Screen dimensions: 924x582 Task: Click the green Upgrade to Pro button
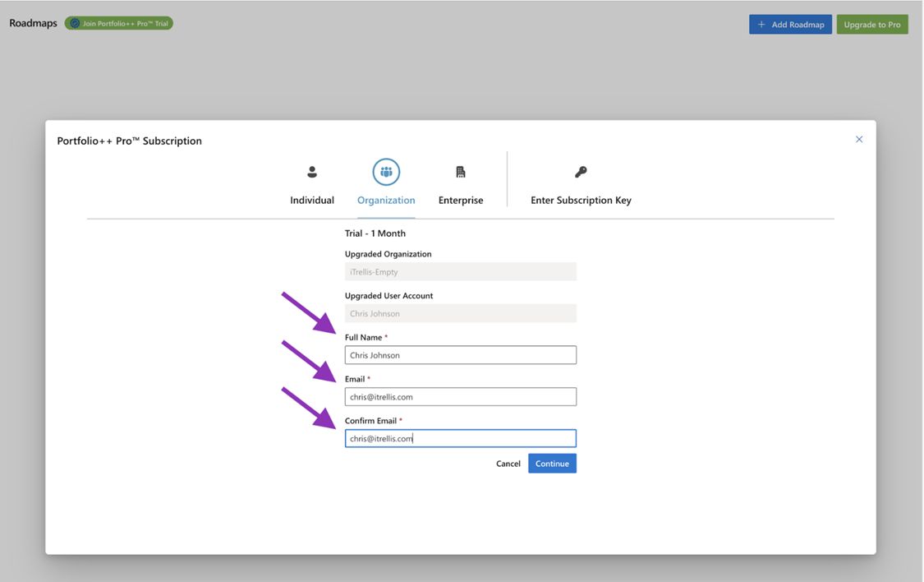[872, 25]
